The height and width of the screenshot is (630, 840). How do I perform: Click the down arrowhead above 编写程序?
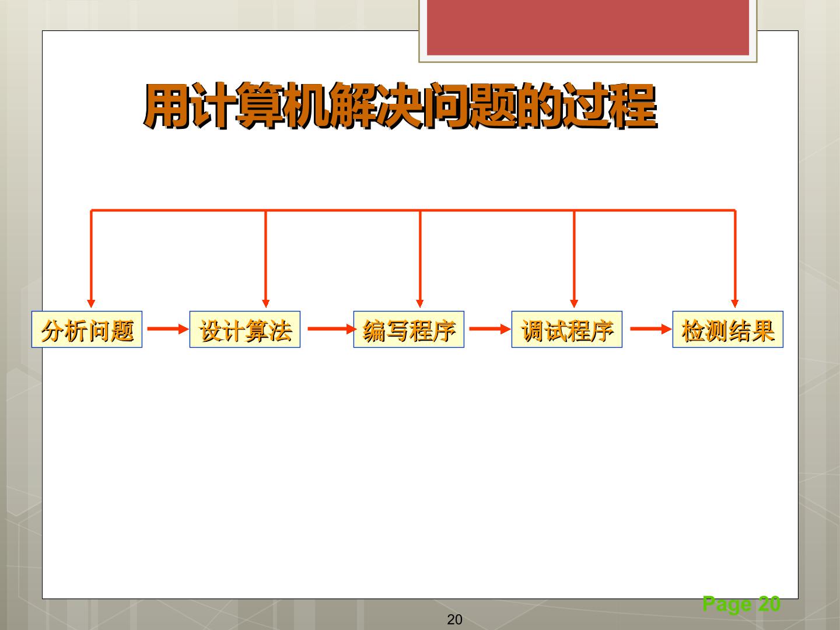click(x=420, y=303)
